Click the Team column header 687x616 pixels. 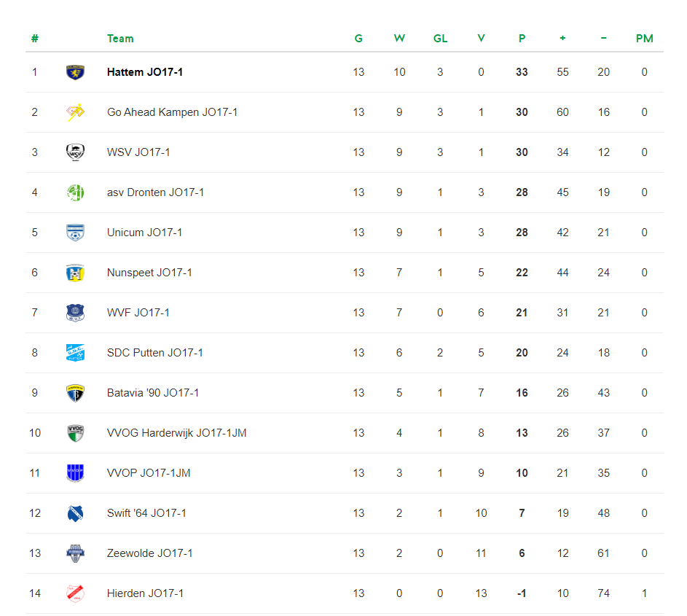pos(120,39)
